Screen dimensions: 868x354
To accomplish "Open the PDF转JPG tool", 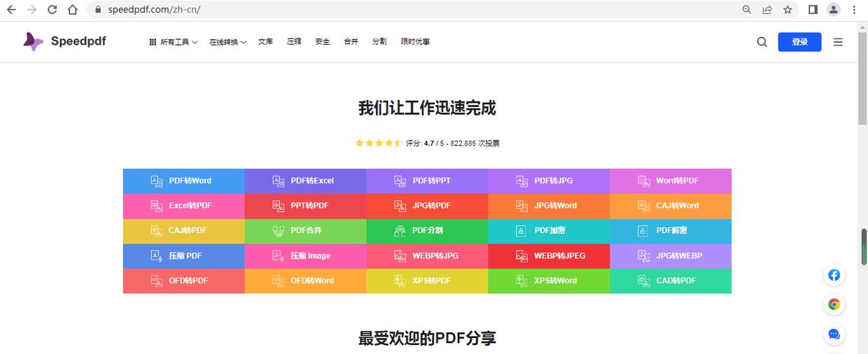I will pos(549,180).
